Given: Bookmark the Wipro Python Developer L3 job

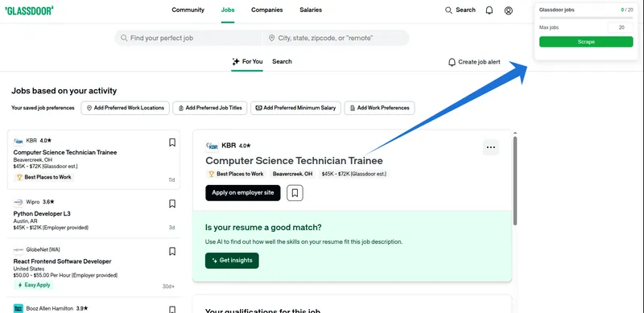Looking at the screenshot, I should click(172, 204).
